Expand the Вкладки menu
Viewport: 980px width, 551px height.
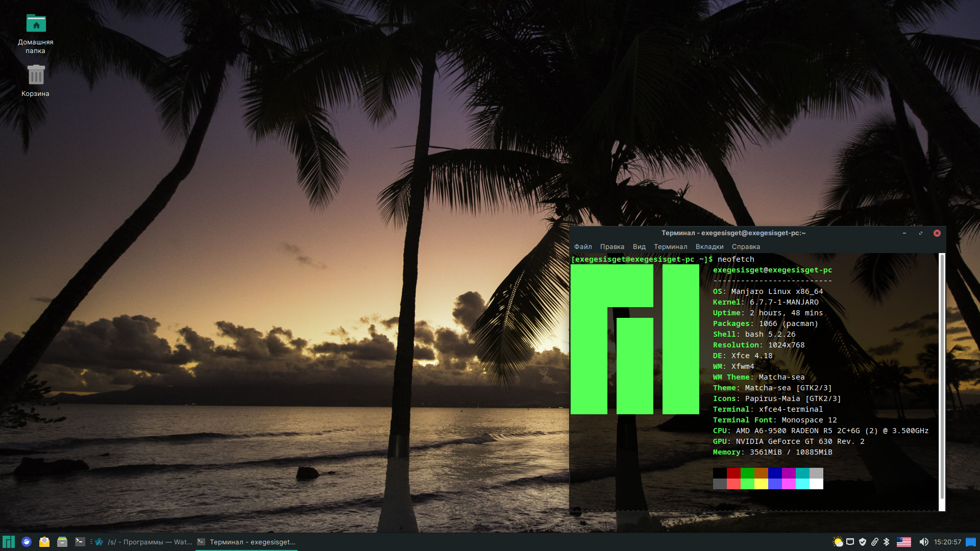click(x=709, y=247)
